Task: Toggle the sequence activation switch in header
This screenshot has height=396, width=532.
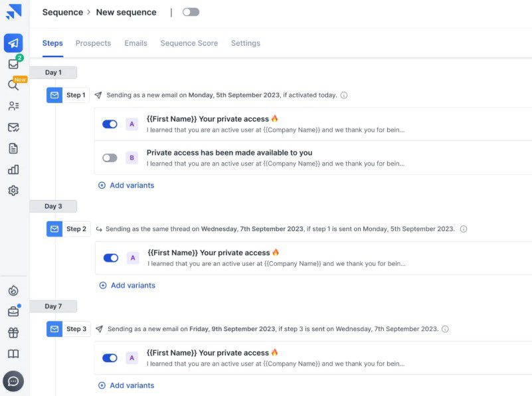Action: pyautogui.click(x=191, y=12)
